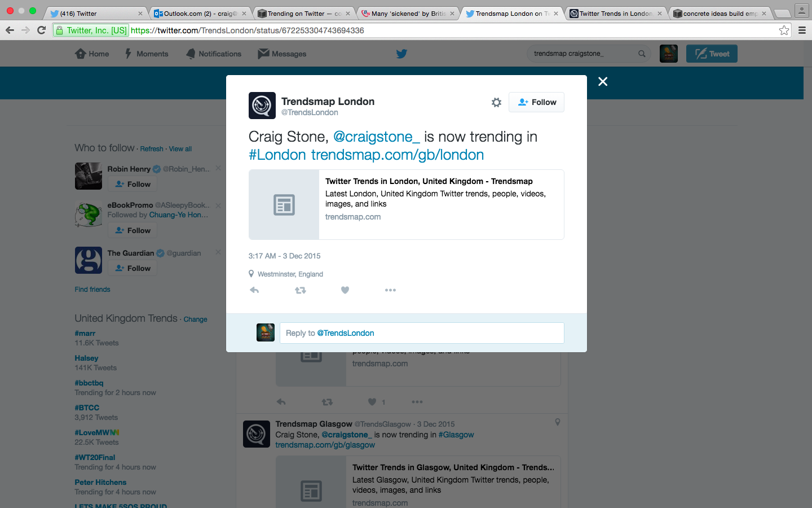The width and height of the screenshot is (812, 508).
Task: Click the location pin on Trendsmap Glasgow tweet
Action: [x=558, y=422]
